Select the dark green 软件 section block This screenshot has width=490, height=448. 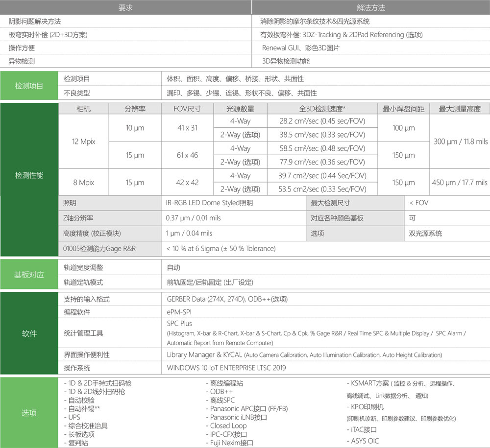[29, 333]
